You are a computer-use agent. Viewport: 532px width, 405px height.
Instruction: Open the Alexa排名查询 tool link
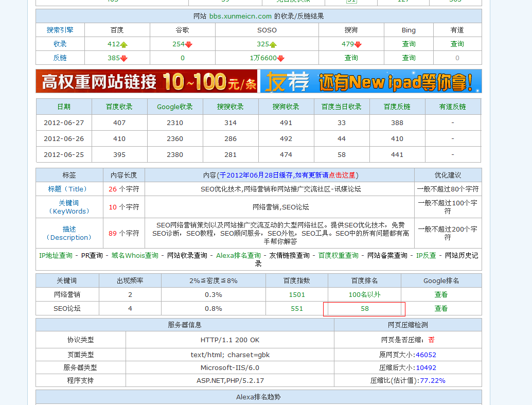[x=238, y=255]
